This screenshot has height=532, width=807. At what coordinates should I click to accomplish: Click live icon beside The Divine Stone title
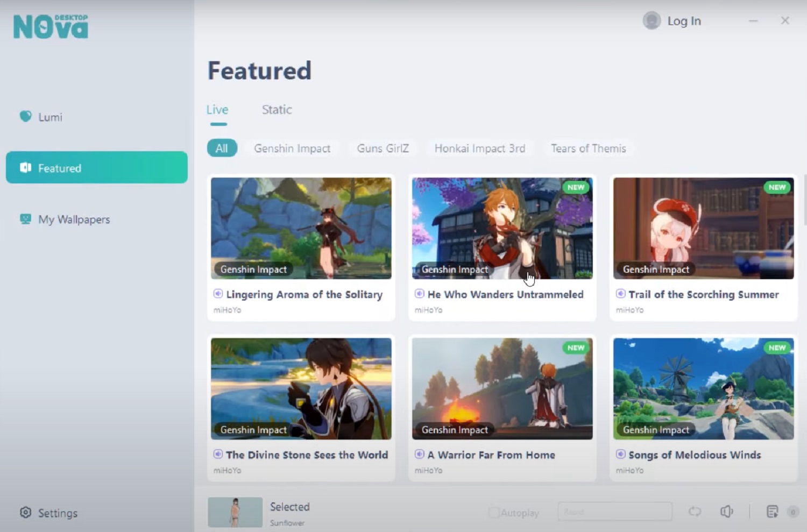(218, 454)
